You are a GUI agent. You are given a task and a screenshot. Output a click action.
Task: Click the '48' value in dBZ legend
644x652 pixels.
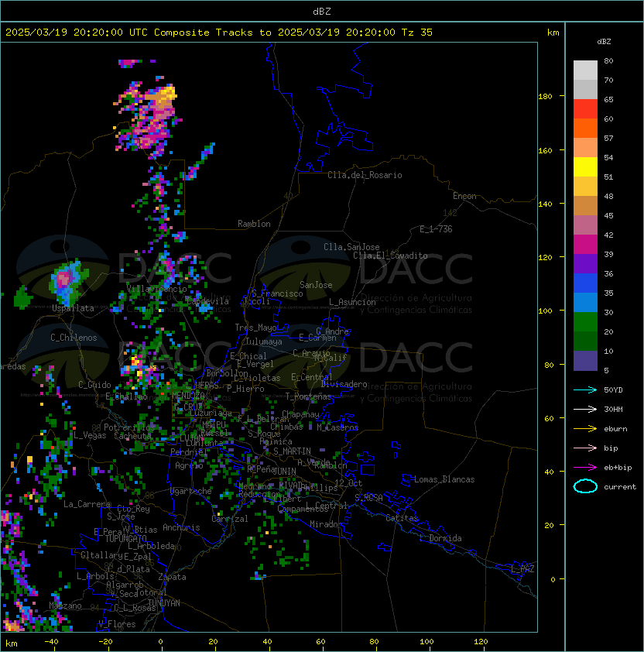click(x=608, y=196)
